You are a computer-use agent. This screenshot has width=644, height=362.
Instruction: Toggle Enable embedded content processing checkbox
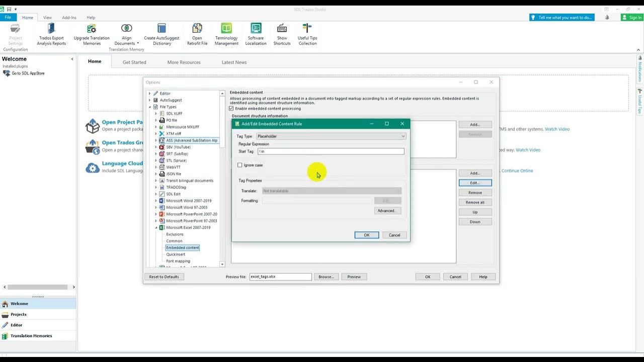click(x=231, y=109)
